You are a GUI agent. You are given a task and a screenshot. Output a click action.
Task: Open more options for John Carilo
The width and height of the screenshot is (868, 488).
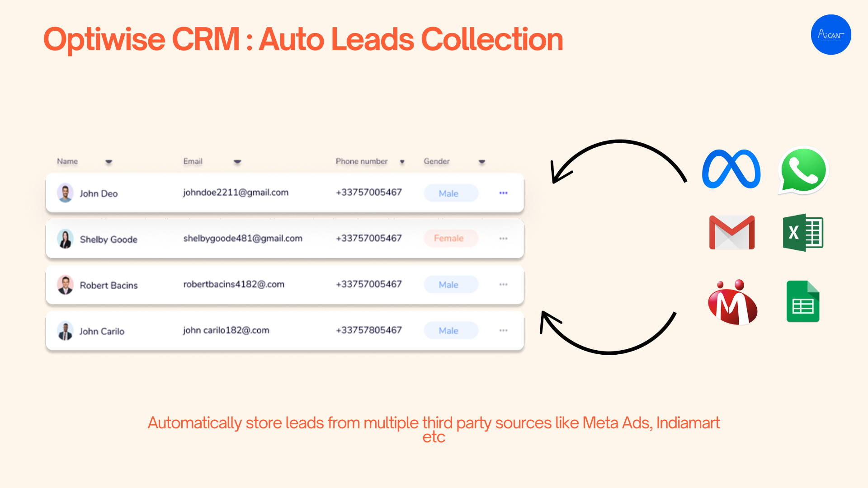tap(503, 331)
